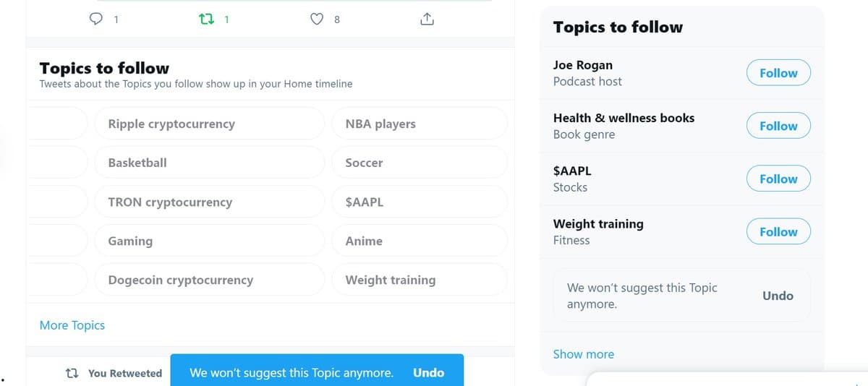Viewport: 868px width, 386px height.
Task: Select the Gaming topic pill
Action: point(209,241)
